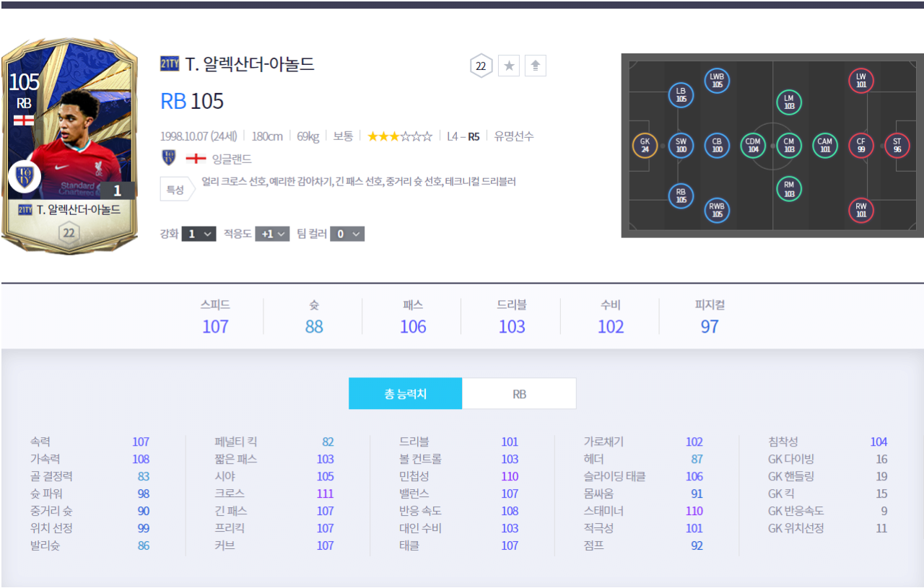Click the RW position marker on pitch
Image resolution: width=924 pixels, height=588 pixels.
tap(860, 210)
